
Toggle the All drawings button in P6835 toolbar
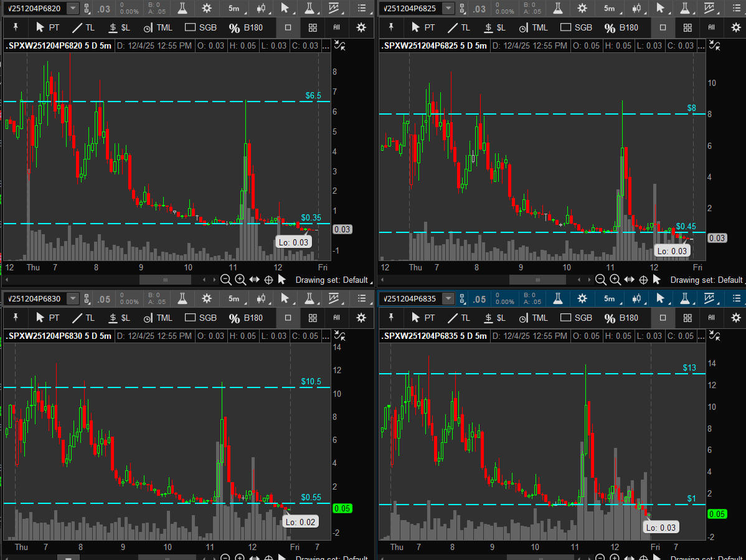point(711,318)
